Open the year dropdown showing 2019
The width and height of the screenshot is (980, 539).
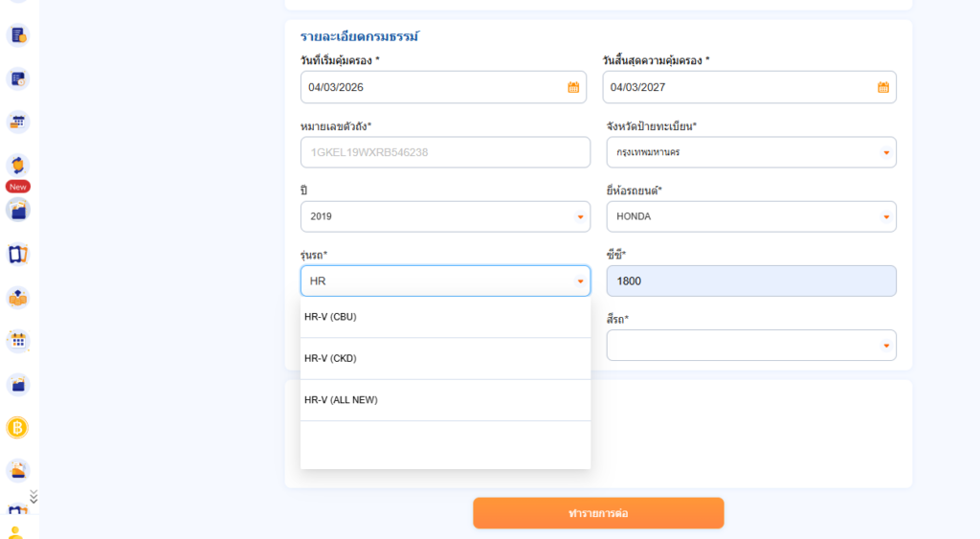coord(445,216)
